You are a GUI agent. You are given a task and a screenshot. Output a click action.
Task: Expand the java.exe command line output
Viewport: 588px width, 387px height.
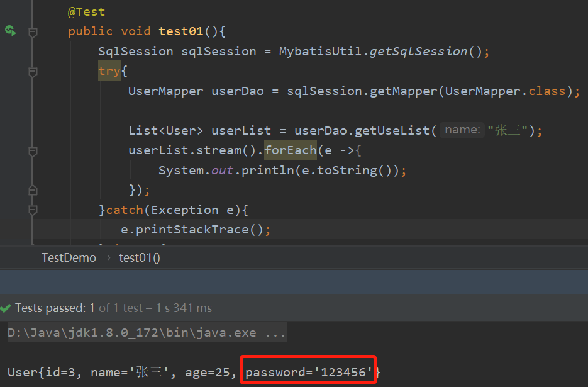click(x=147, y=333)
